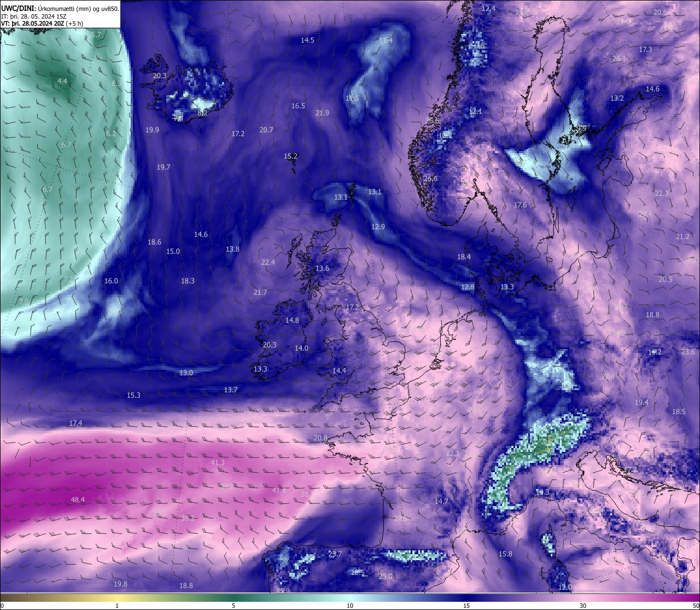Click the 18.4 value near Denmark
Image resolution: width=700 pixels, height=610 pixels.
[464, 257]
